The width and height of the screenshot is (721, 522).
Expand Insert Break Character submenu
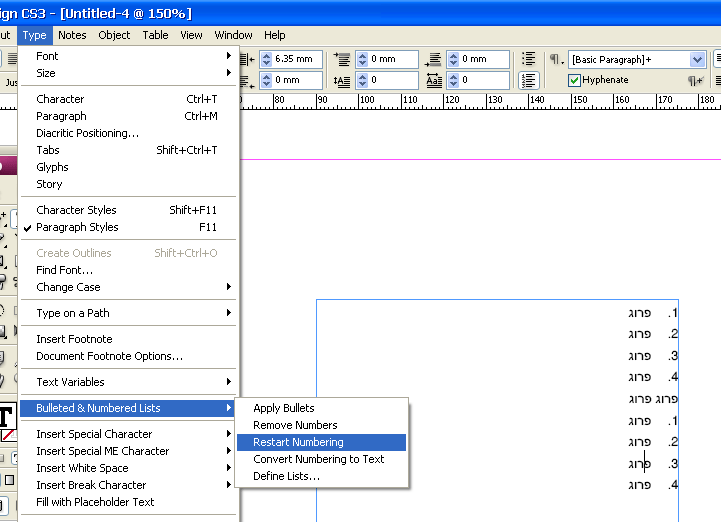coord(126,485)
